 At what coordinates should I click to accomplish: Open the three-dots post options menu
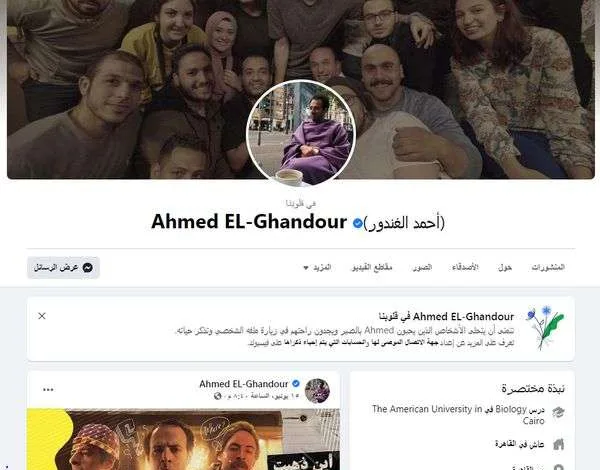(x=48, y=390)
